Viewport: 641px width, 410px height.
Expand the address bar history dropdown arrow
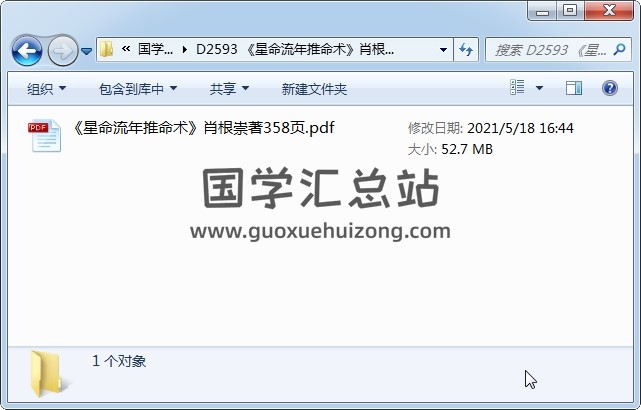click(443, 50)
